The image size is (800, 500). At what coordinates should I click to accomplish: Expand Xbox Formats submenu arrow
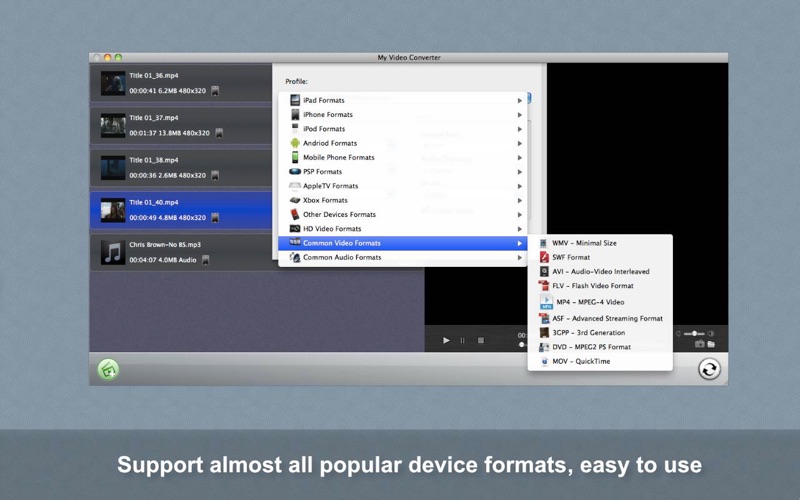tap(519, 201)
